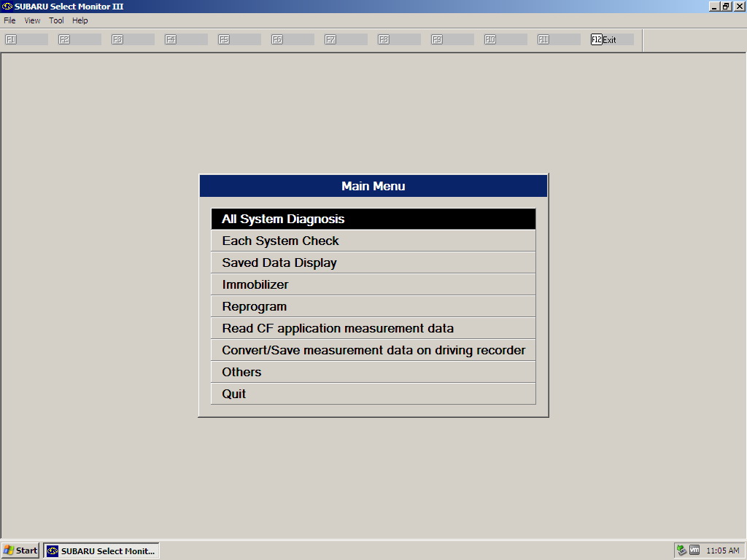Open the Windows Start menu
Screen dimensions: 747x560
20,551
